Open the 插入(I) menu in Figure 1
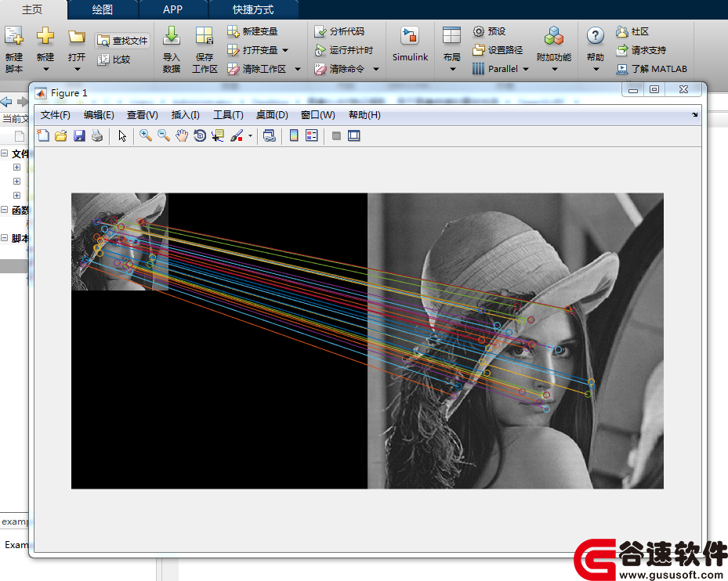Image resolution: width=728 pixels, height=581 pixels. click(x=185, y=115)
